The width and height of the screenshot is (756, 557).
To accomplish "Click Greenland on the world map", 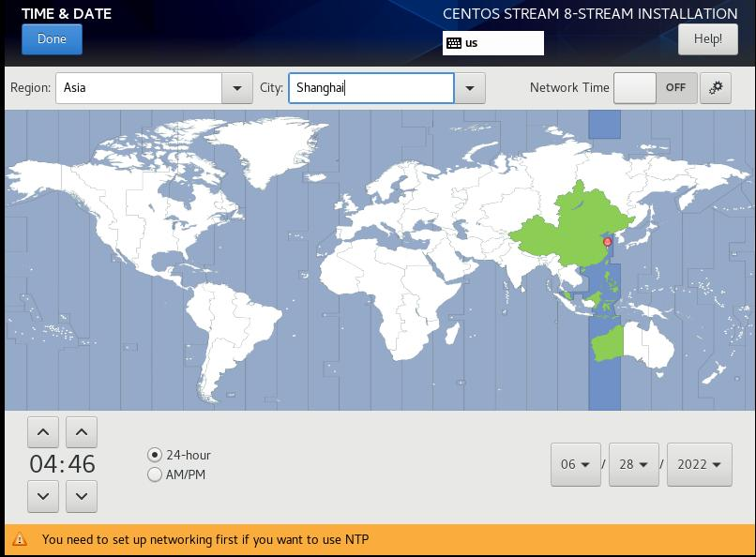I will point(270,149).
